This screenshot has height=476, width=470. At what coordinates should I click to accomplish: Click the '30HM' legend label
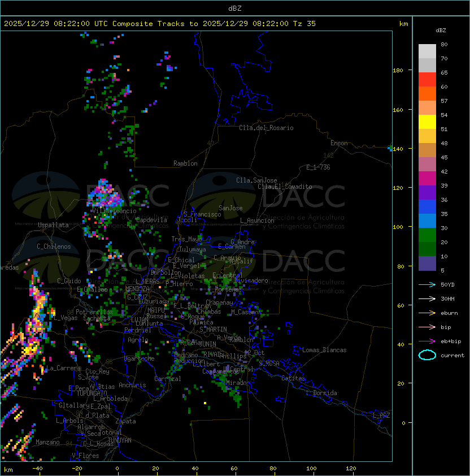tap(447, 298)
